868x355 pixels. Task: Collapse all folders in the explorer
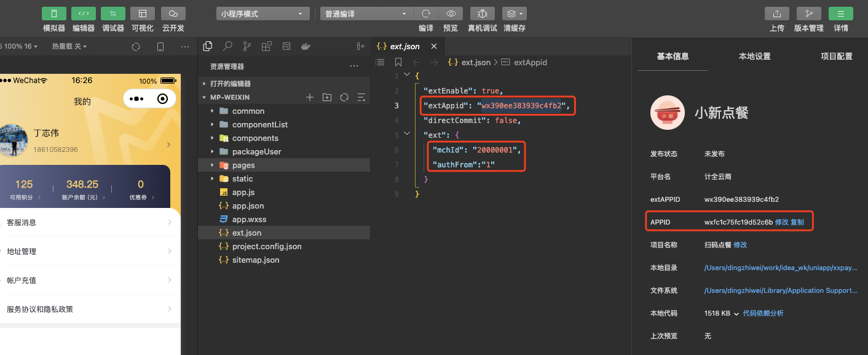pyautogui.click(x=361, y=97)
